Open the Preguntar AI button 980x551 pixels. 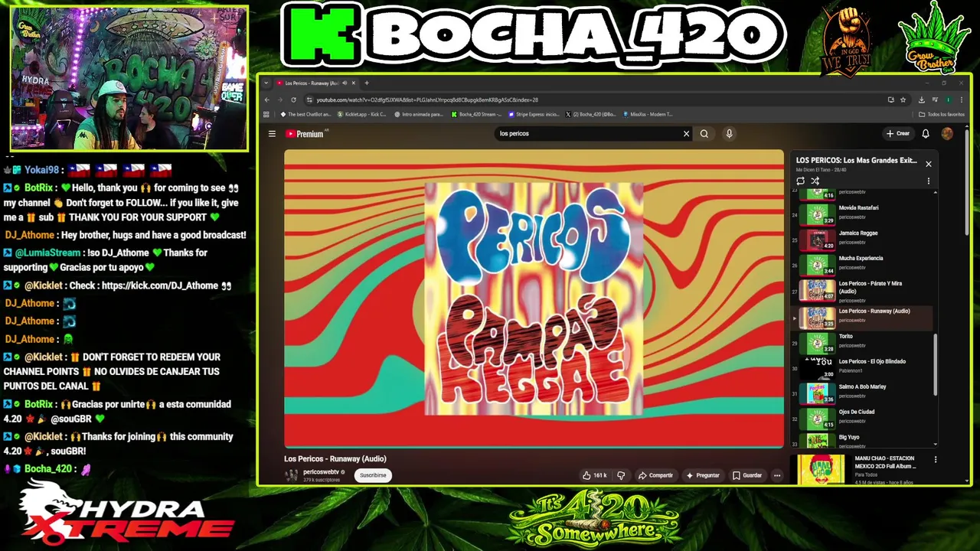[x=703, y=475]
